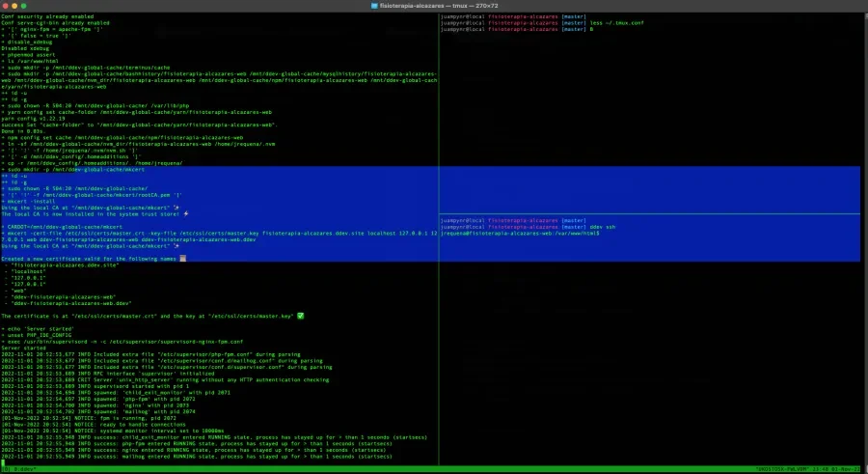This screenshot has width=868, height=474.
Task: Click the log line mentioning php-fpm.conf
Action: [x=150, y=355]
